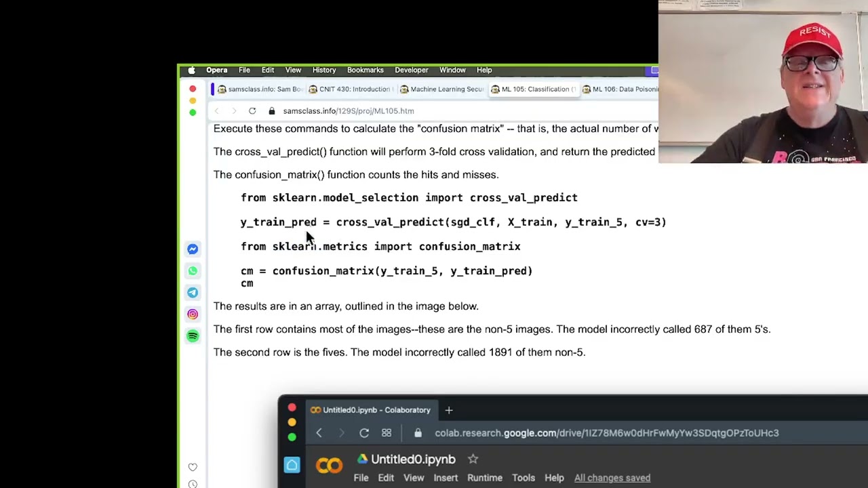Viewport: 868px width, 488px height.
Task: Reload the Colab notebook page
Action: tap(364, 433)
